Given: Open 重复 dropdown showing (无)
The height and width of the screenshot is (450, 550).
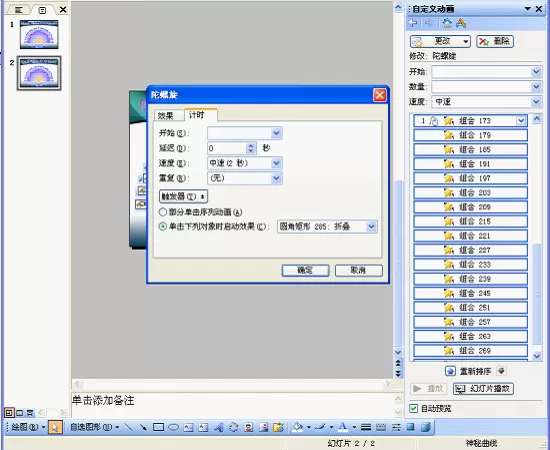Looking at the screenshot, I should 276,178.
